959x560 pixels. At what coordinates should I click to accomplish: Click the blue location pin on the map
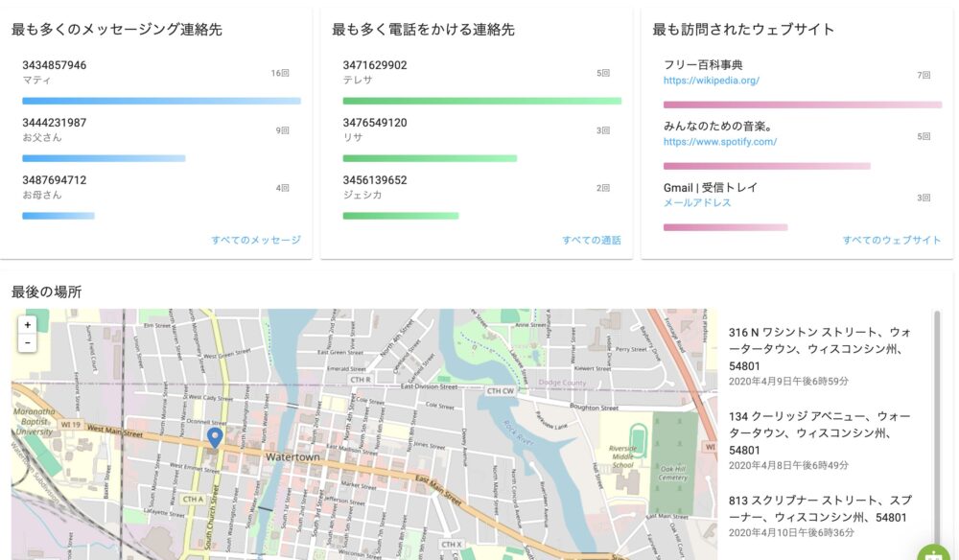tap(215, 437)
